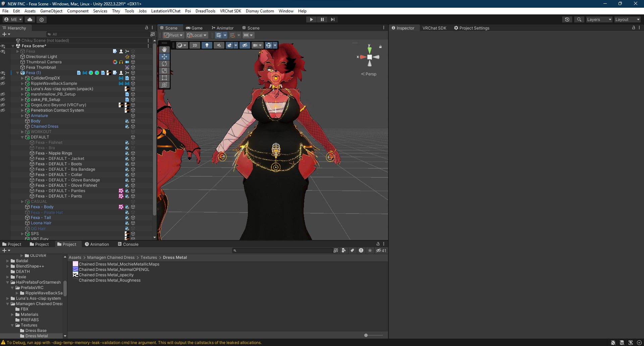
Task: Click the Play button
Action: (x=311, y=19)
